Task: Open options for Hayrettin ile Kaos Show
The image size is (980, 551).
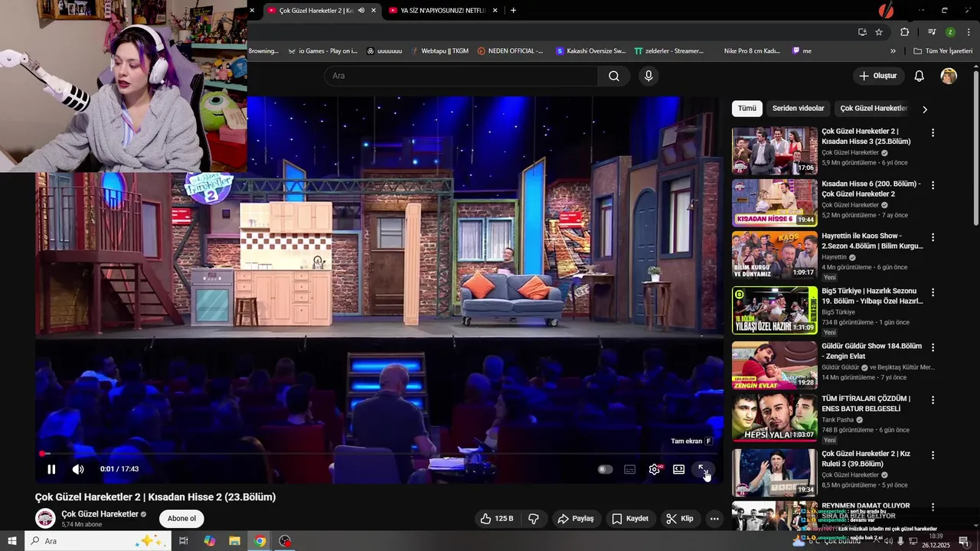Action: [x=933, y=237]
